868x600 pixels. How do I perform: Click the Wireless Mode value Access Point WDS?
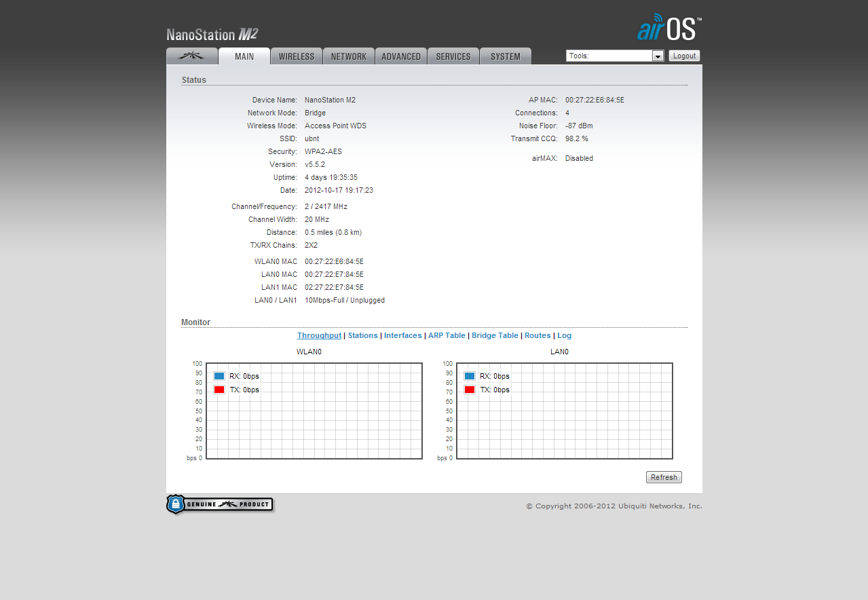tap(335, 126)
